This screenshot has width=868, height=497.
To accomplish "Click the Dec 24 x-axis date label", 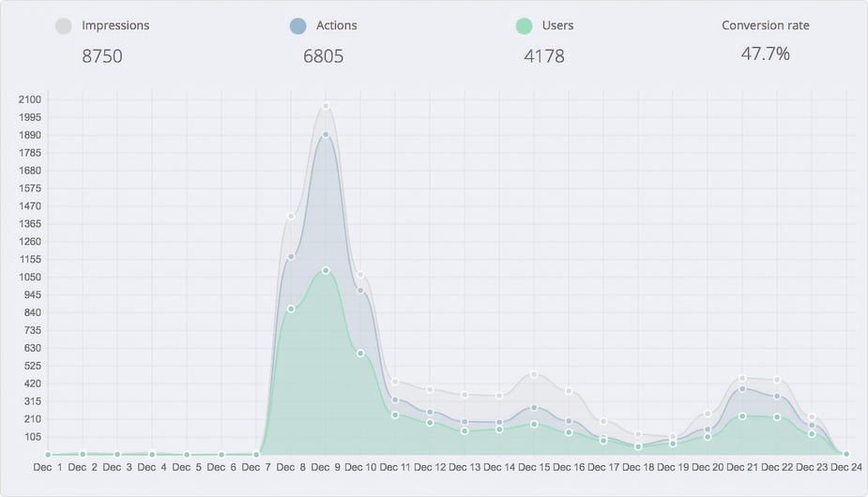I will point(845,467).
